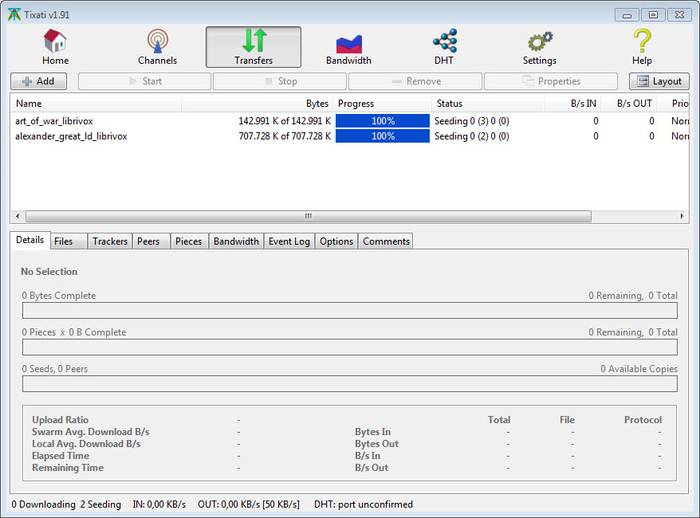Click the Start button

coord(145,81)
